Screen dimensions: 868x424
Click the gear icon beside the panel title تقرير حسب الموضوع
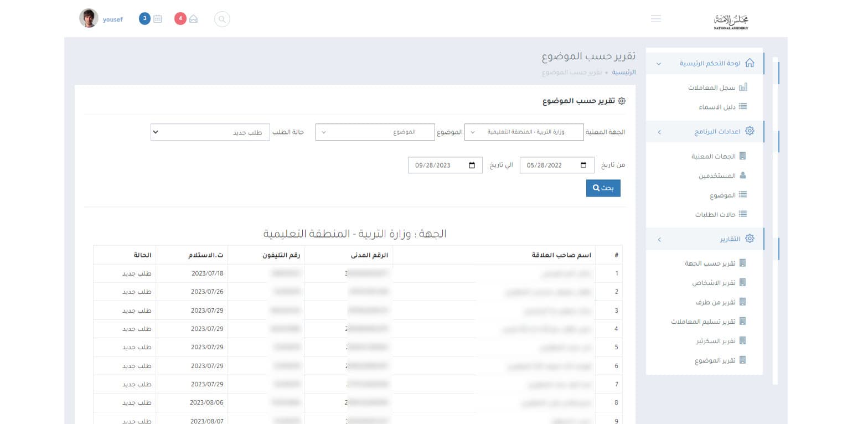[622, 101]
